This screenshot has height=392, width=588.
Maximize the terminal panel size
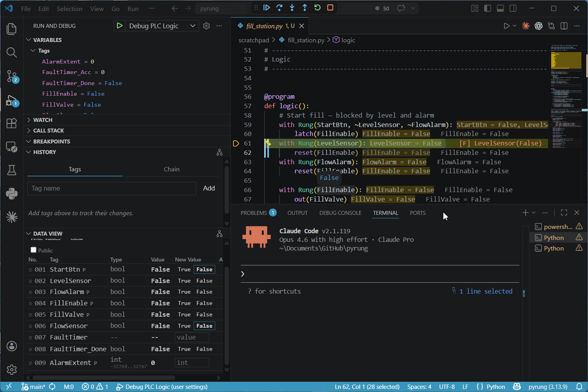coord(564,212)
